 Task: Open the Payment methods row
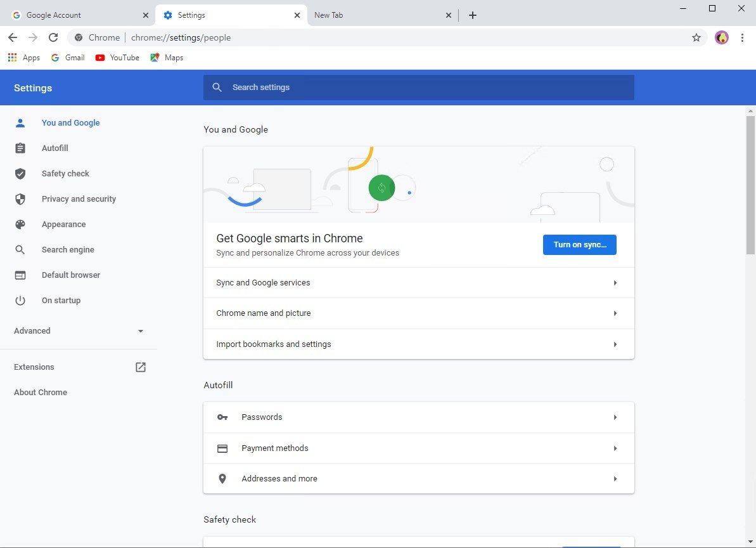pos(418,448)
